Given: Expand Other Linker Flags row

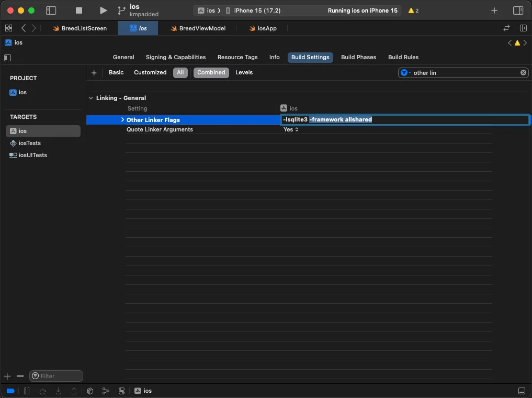Looking at the screenshot, I should pyautogui.click(x=122, y=119).
